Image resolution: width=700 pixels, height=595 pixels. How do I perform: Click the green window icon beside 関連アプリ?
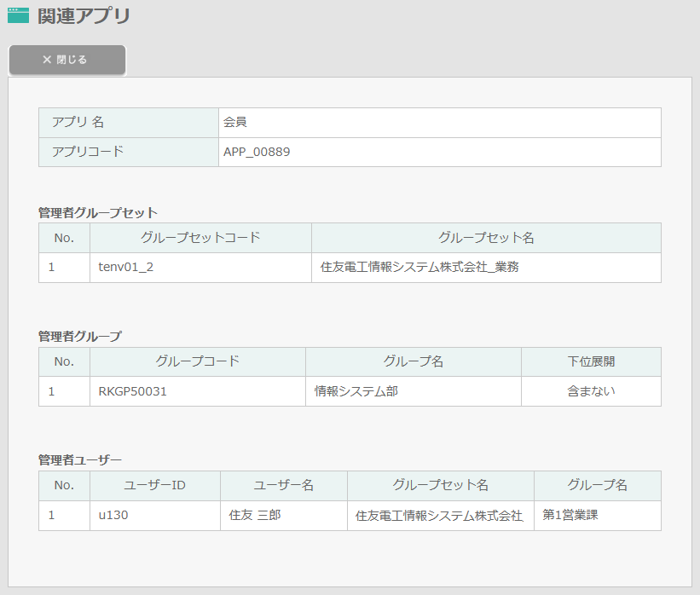pos(18,15)
